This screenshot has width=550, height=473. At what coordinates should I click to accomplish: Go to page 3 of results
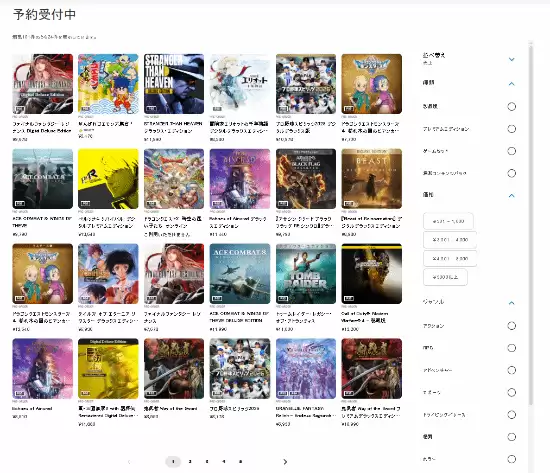(x=207, y=461)
